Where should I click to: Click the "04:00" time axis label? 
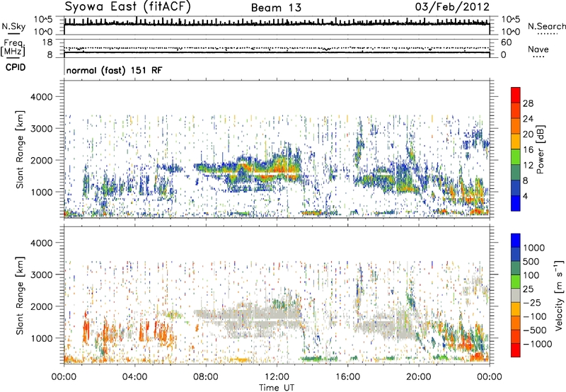134,376
